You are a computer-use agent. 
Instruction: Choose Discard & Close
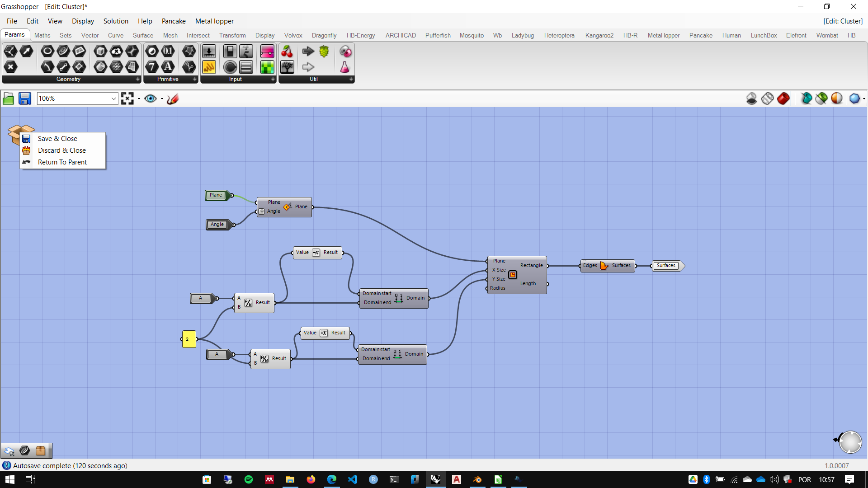[x=63, y=150]
